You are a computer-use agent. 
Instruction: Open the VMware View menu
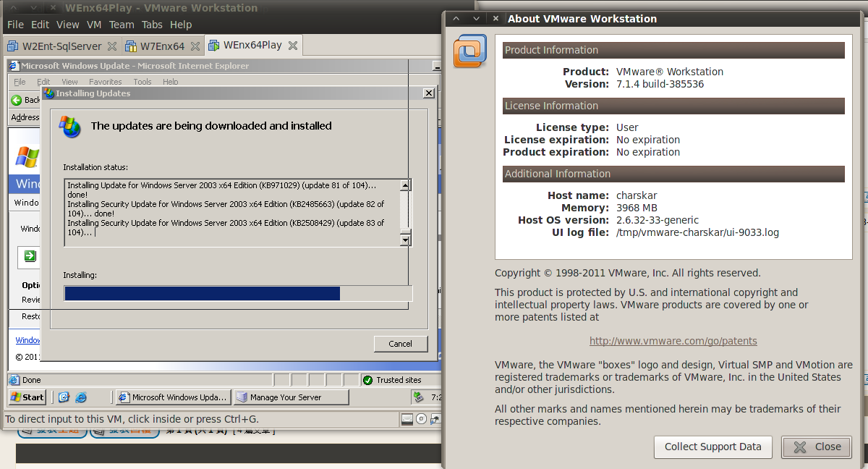click(x=67, y=25)
